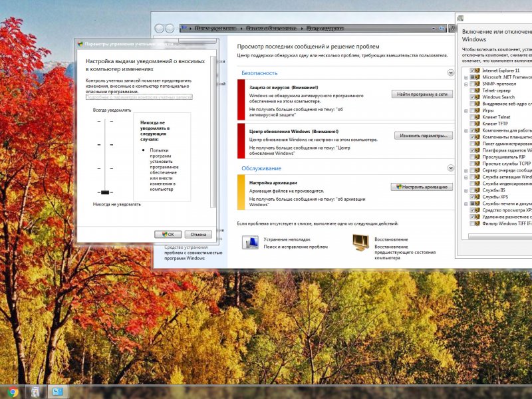Click the Internet Explorer 11 folder icon

(477, 70)
